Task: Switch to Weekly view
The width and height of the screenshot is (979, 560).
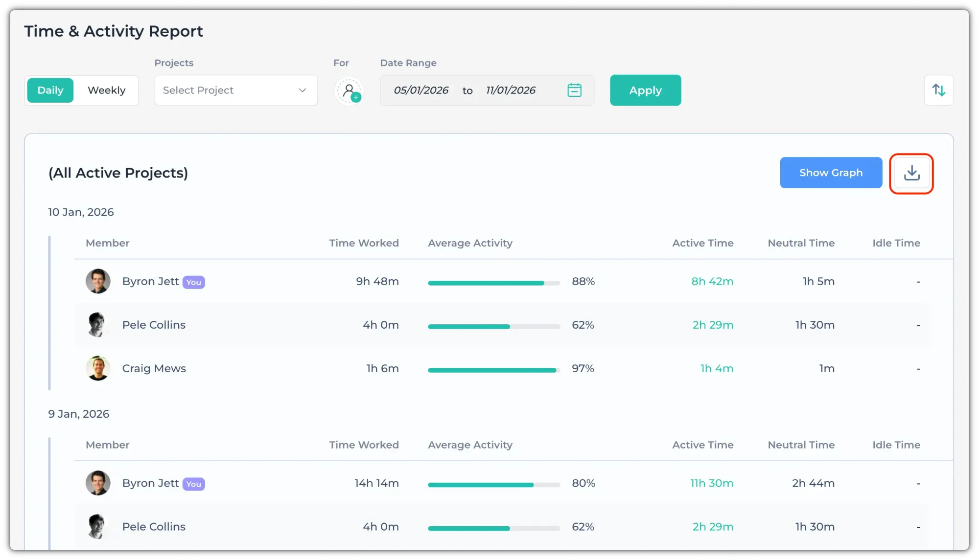Action: (x=106, y=90)
